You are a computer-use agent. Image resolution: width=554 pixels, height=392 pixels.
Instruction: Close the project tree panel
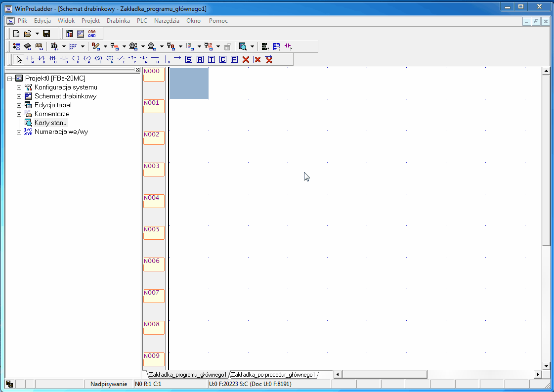(x=138, y=70)
